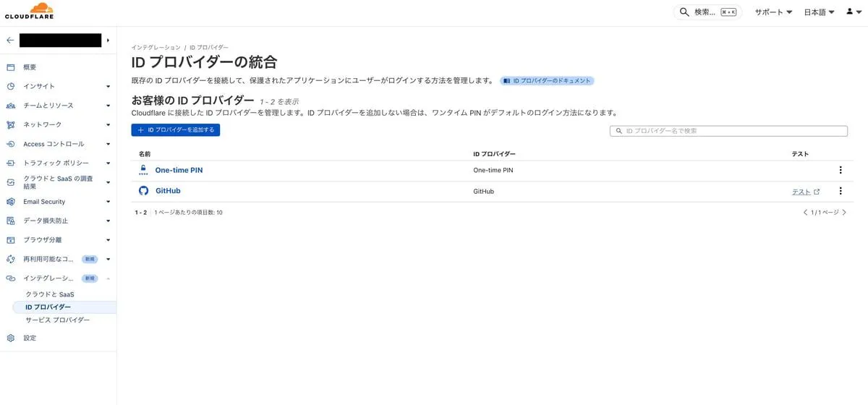Viewport: 868px width, 405px height.
Task: Click the ID プロバイダー名で検索 field
Action: [x=728, y=131]
